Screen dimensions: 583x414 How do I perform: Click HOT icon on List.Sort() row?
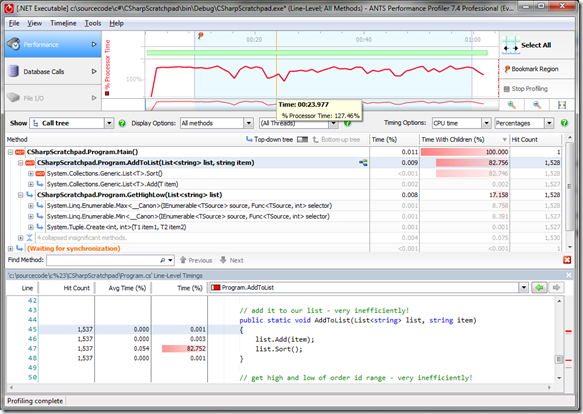click(40, 174)
